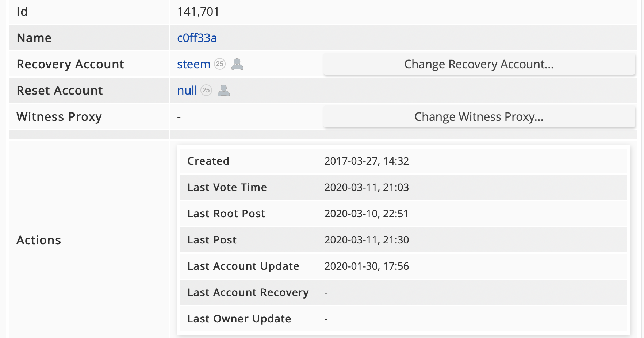Open the steem recovery account link
This screenshot has height=338, width=644.
[x=193, y=64]
